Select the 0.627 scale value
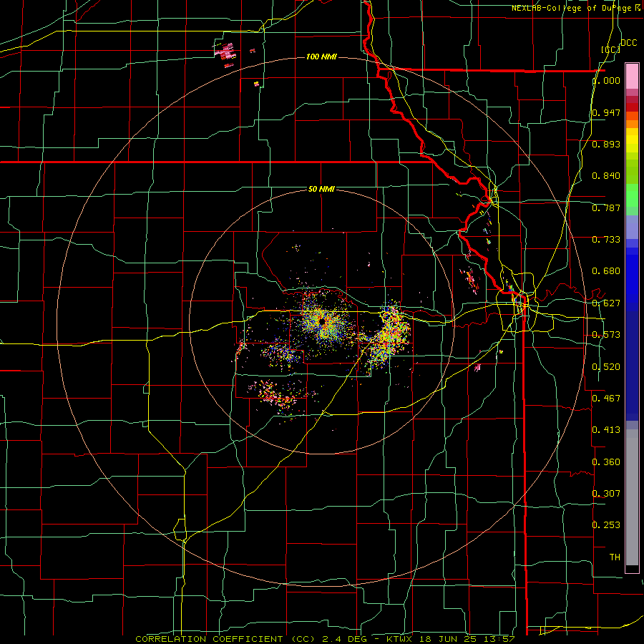 click(x=606, y=303)
